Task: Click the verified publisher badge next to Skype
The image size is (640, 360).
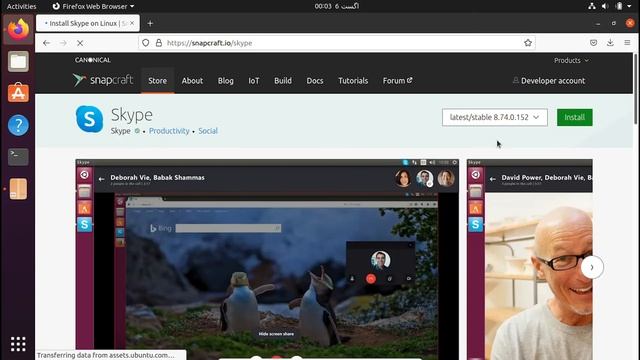Action: pyautogui.click(x=137, y=131)
